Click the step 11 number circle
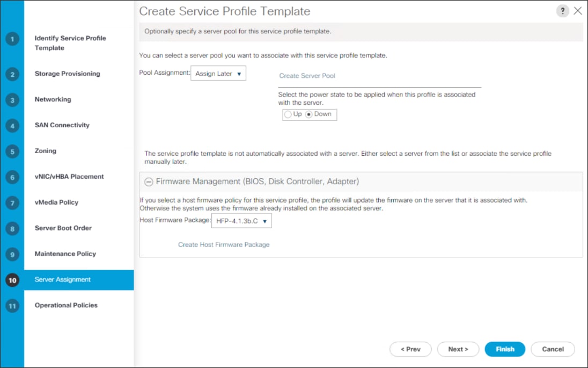Screen dimensions: 588x368 [x=12, y=306]
